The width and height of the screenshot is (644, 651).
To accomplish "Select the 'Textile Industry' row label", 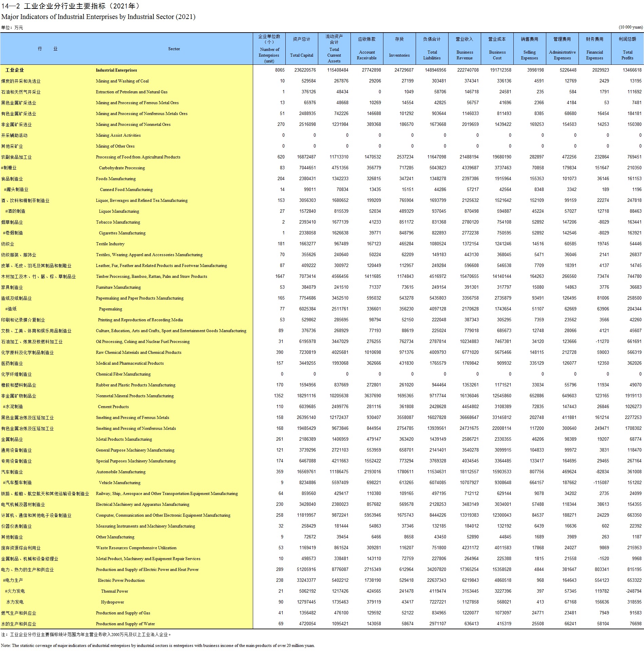I will coord(110,244).
